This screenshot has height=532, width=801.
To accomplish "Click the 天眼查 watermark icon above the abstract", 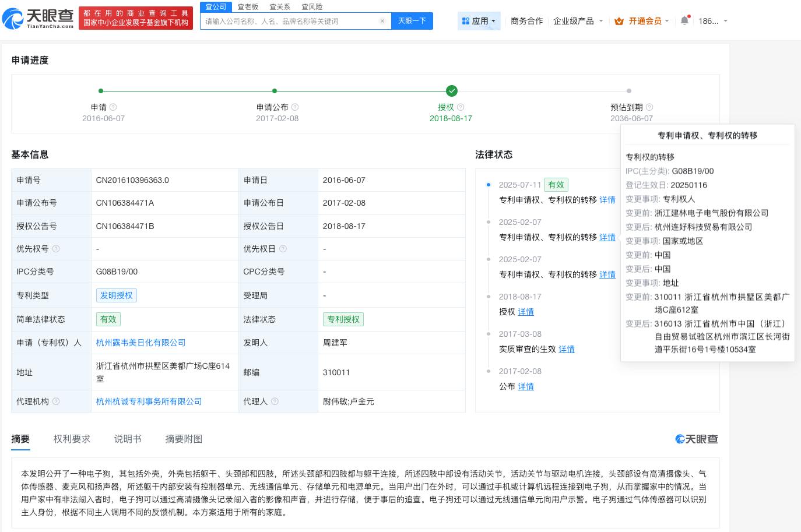I will 680,439.
